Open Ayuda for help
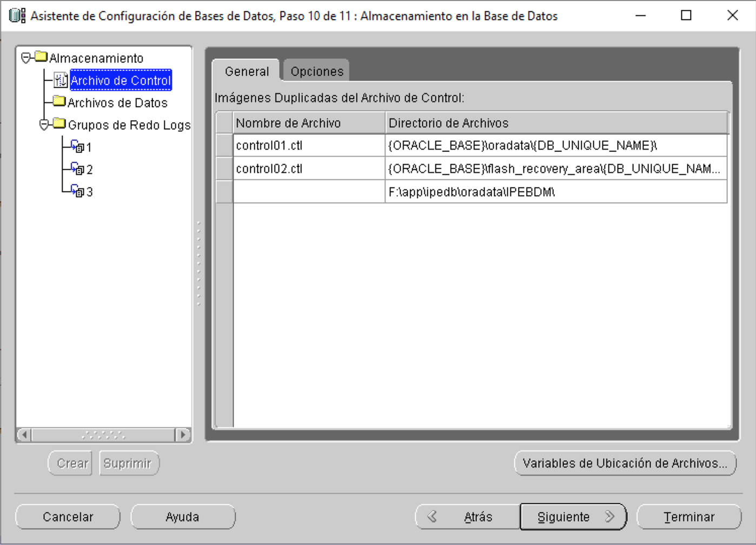This screenshot has width=756, height=545. [183, 516]
